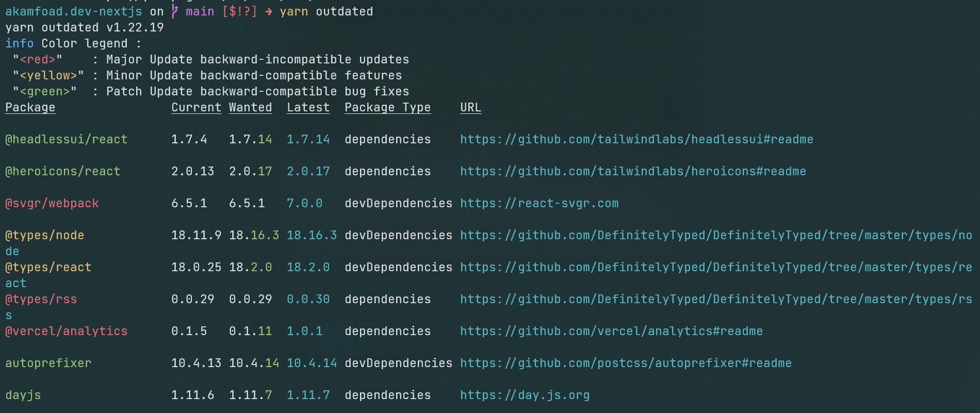Open the DefinitelyTyped types/rss URL

(716, 299)
